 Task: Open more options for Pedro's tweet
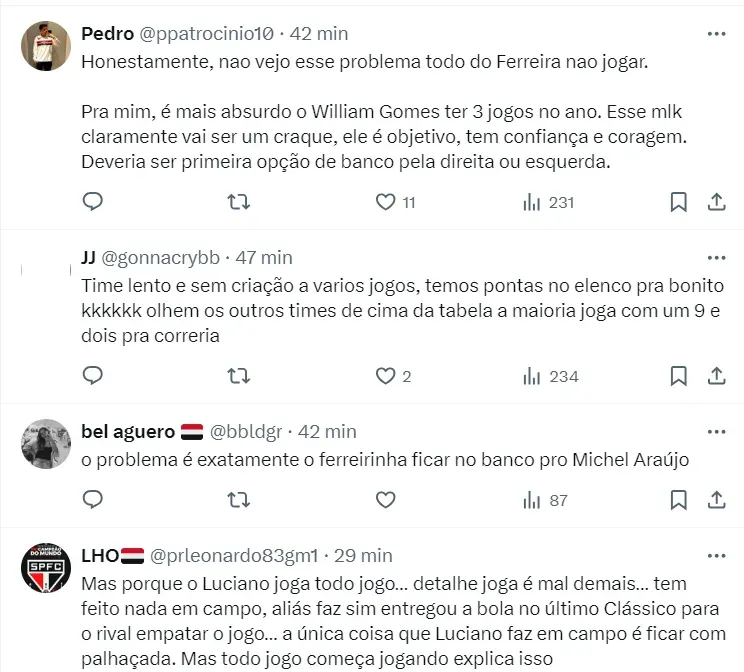(x=716, y=33)
